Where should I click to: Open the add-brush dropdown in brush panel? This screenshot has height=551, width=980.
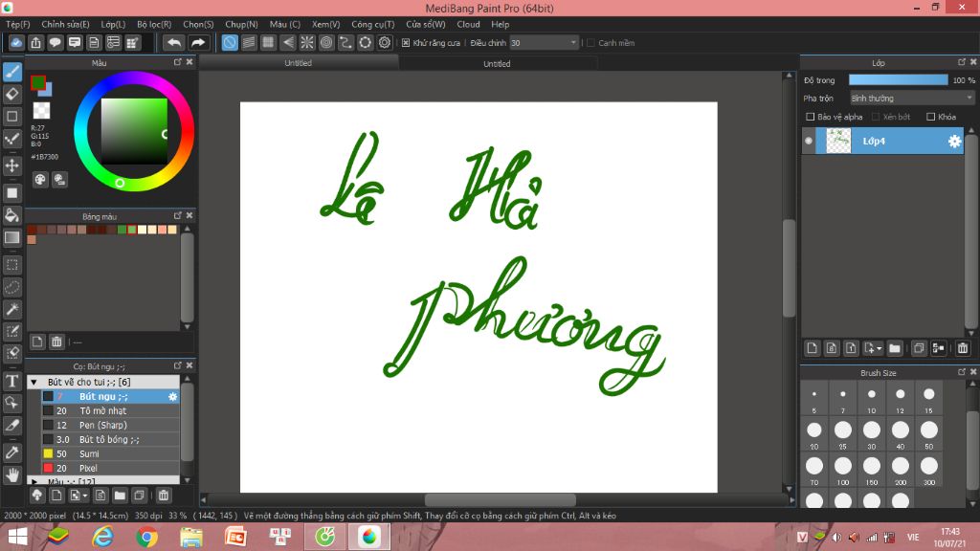tap(78, 496)
